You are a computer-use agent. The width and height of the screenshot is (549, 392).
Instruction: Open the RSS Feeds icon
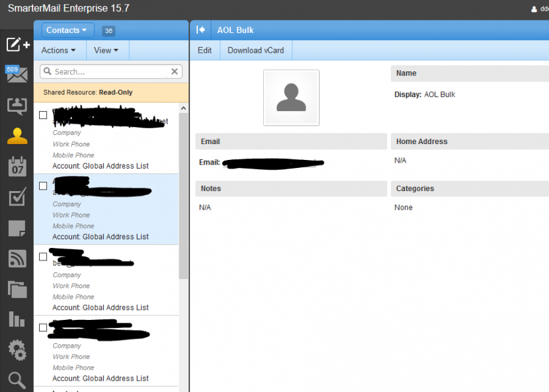(x=17, y=258)
